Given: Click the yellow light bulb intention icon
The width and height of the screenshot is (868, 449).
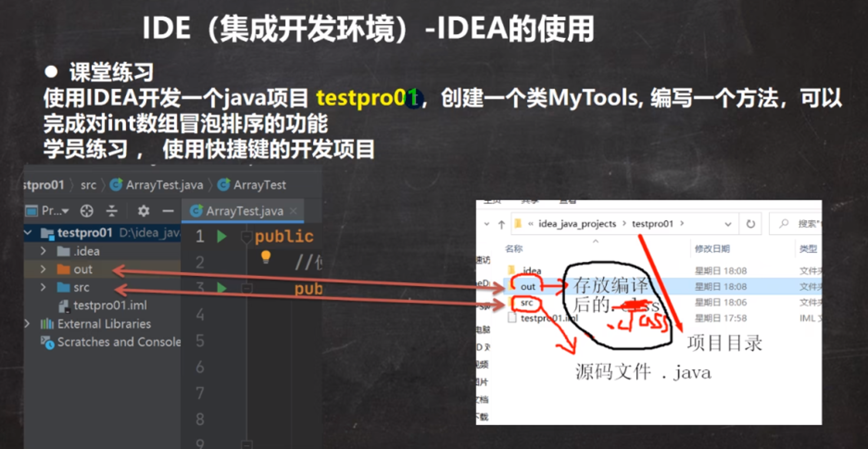Looking at the screenshot, I should 266,257.
